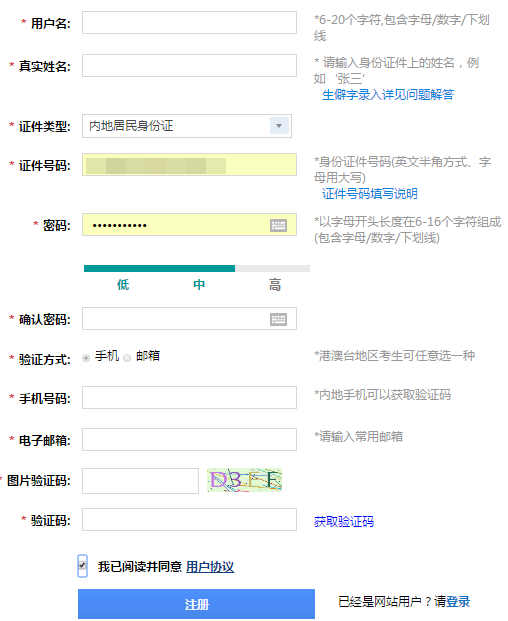Click the 手机号码 input field
The image size is (508, 621).
click(189, 397)
